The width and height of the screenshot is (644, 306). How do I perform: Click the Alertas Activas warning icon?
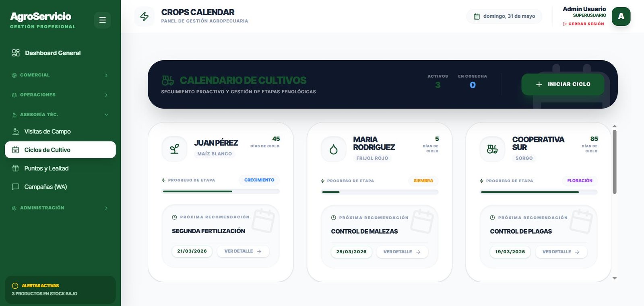[15, 286]
